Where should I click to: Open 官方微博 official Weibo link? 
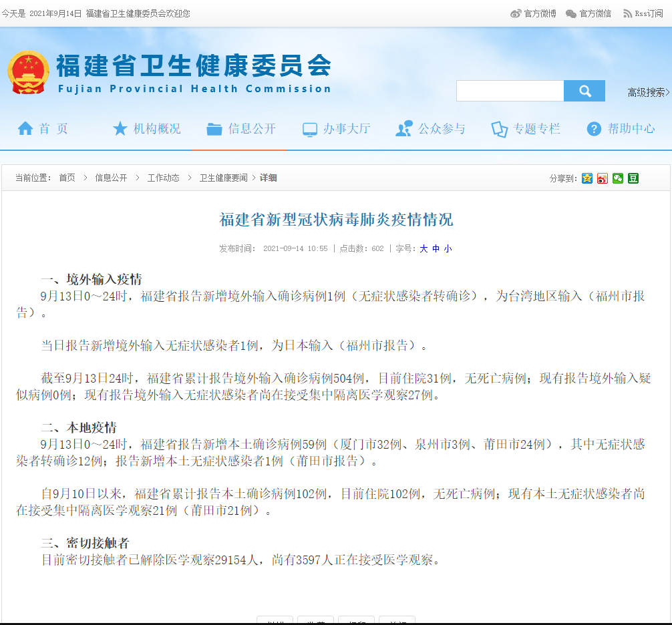534,13
